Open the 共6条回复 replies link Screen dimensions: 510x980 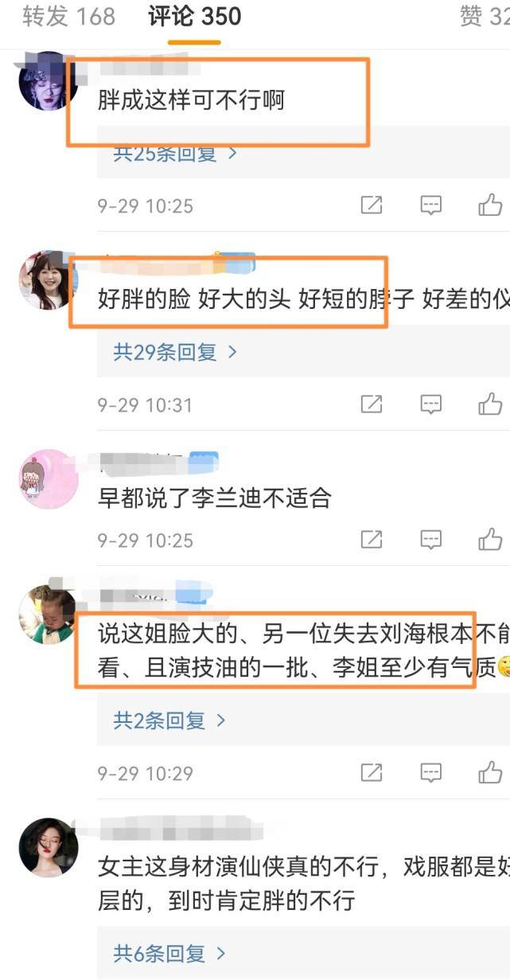169,953
